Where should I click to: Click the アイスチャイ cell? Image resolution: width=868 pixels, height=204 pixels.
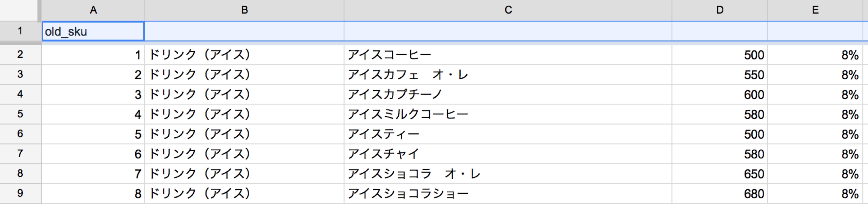(x=508, y=154)
